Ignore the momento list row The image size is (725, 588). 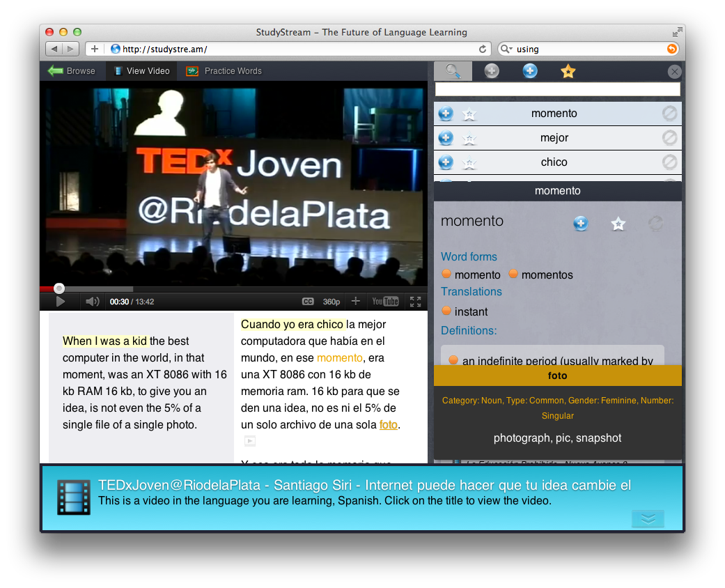669,114
